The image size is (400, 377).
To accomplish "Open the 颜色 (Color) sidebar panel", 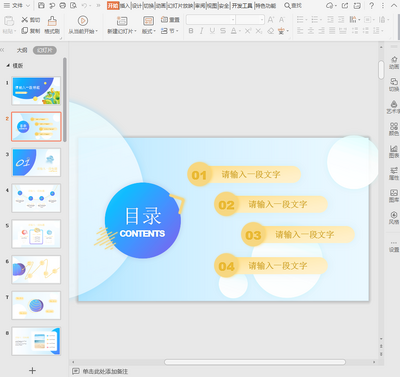I will point(394,129).
